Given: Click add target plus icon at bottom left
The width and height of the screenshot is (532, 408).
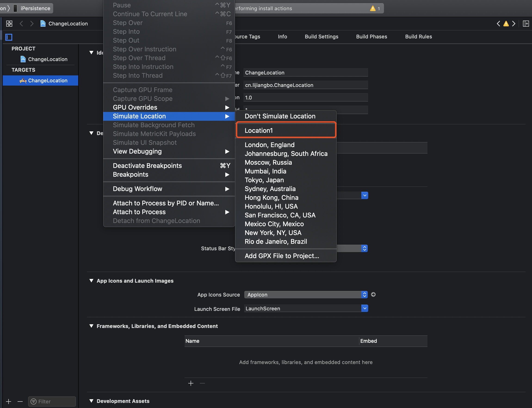Looking at the screenshot, I should click(9, 402).
